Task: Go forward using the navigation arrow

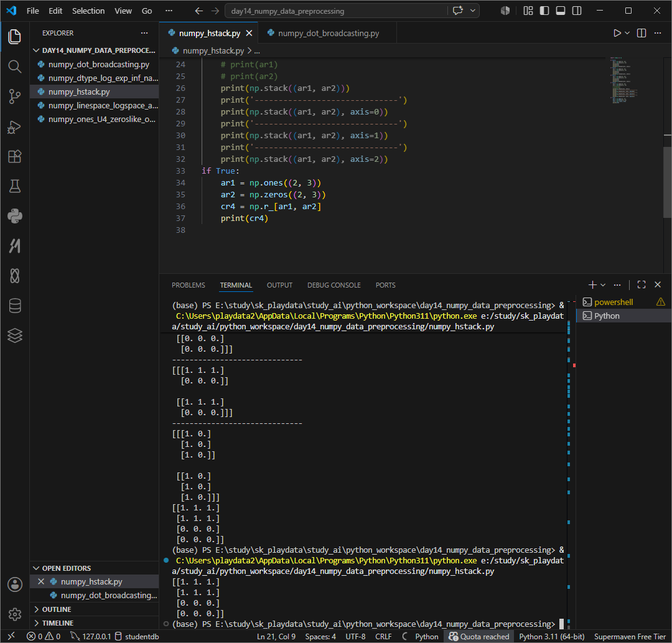Action: click(215, 11)
